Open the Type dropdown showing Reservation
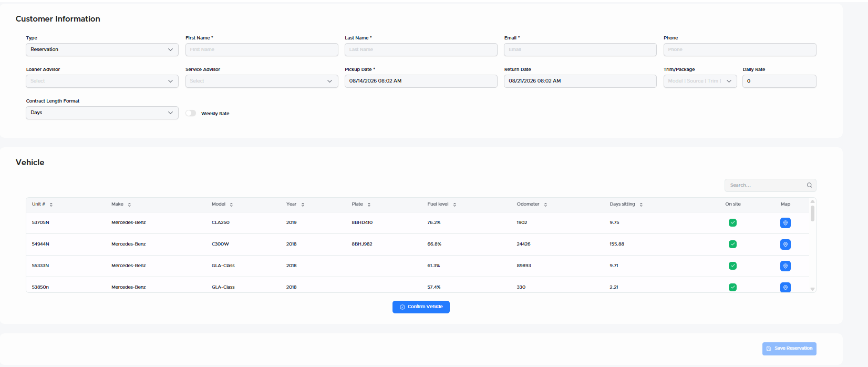Image resolution: width=868 pixels, height=367 pixels. (102, 49)
